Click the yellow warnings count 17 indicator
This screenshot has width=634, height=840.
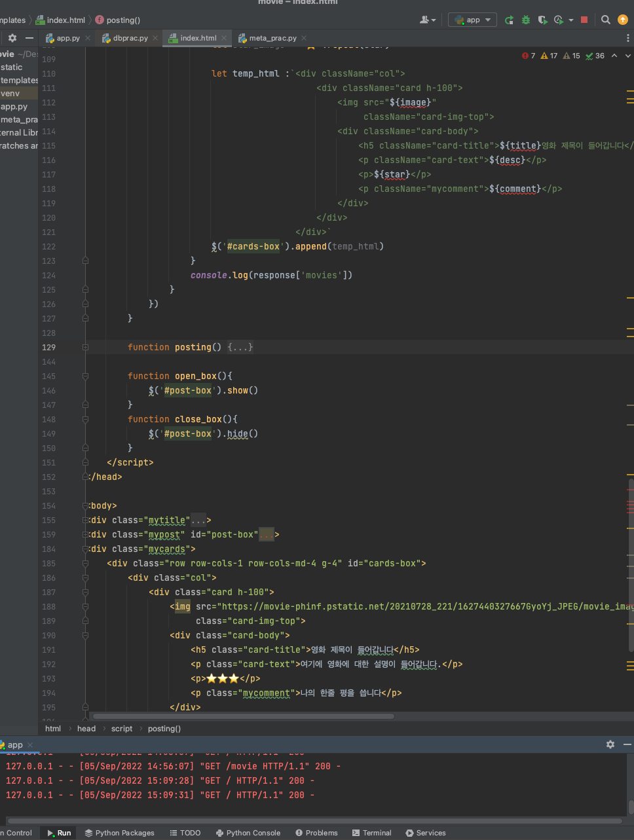[549, 56]
